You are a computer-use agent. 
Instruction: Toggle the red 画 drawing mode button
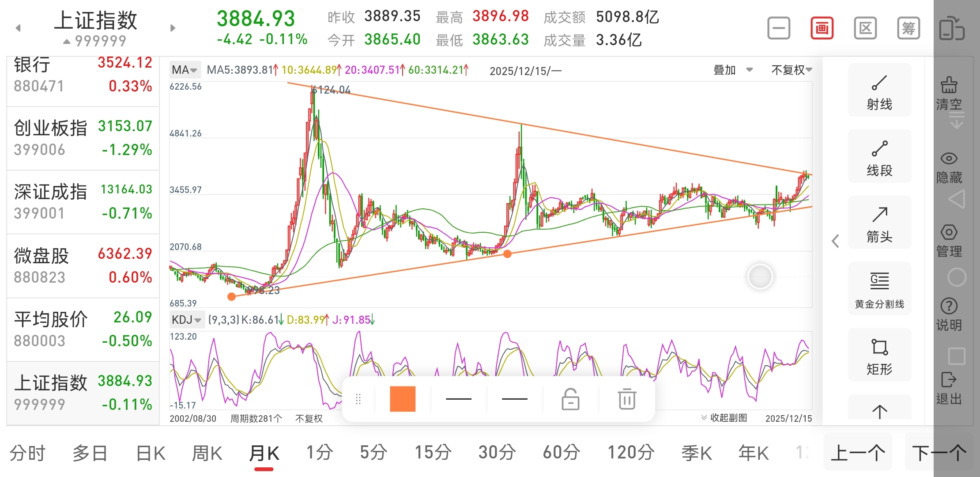822,29
